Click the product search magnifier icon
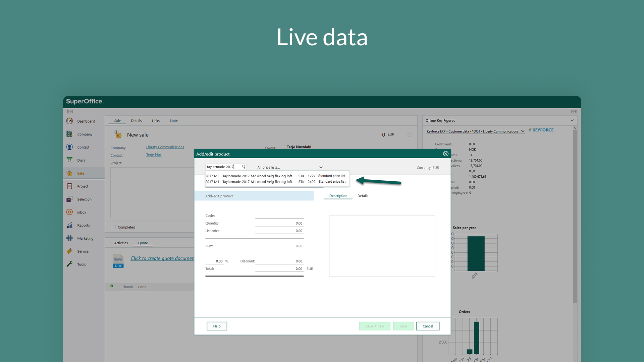 coord(244,167)
